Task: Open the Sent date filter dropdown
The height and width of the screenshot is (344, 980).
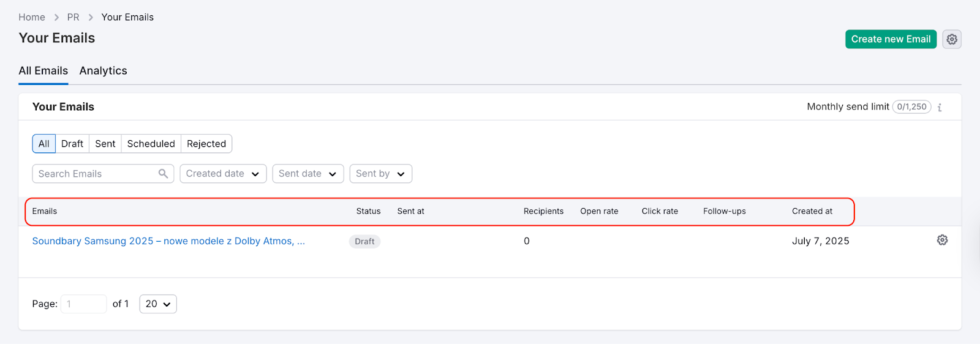Action: 307,174
